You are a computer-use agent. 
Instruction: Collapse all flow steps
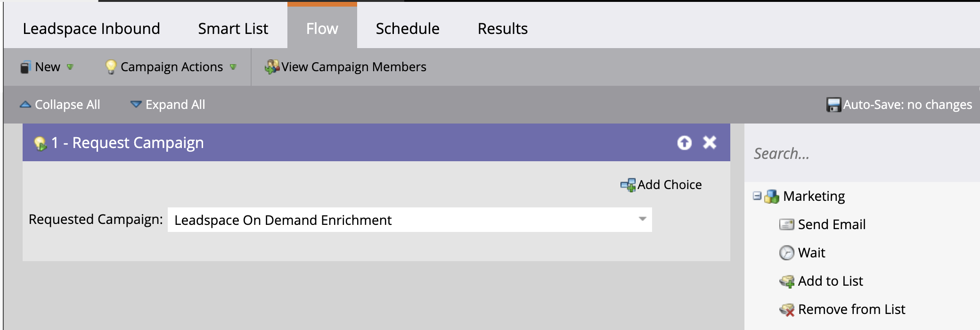coord(60,105)
